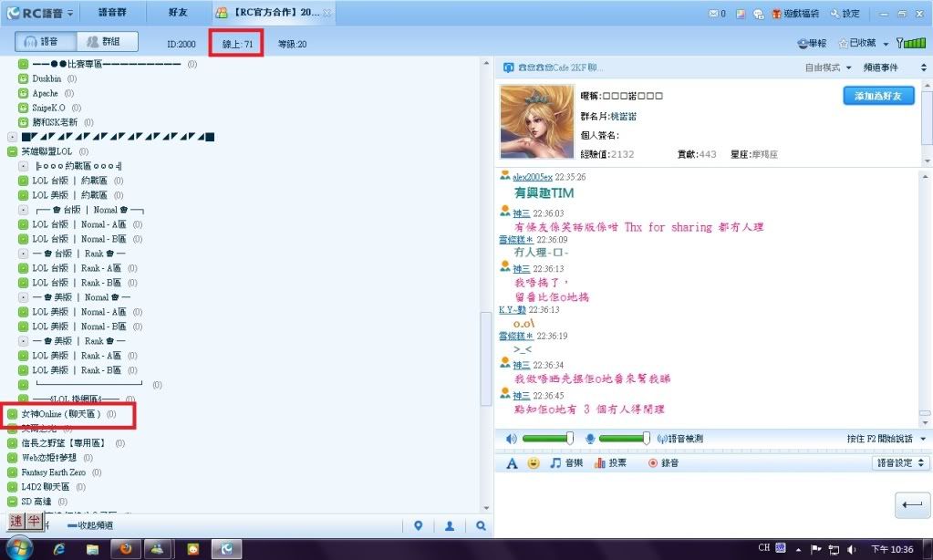Switch to the 群組 group view
Viewport: 933px width, 560px height.
(106, 42)
